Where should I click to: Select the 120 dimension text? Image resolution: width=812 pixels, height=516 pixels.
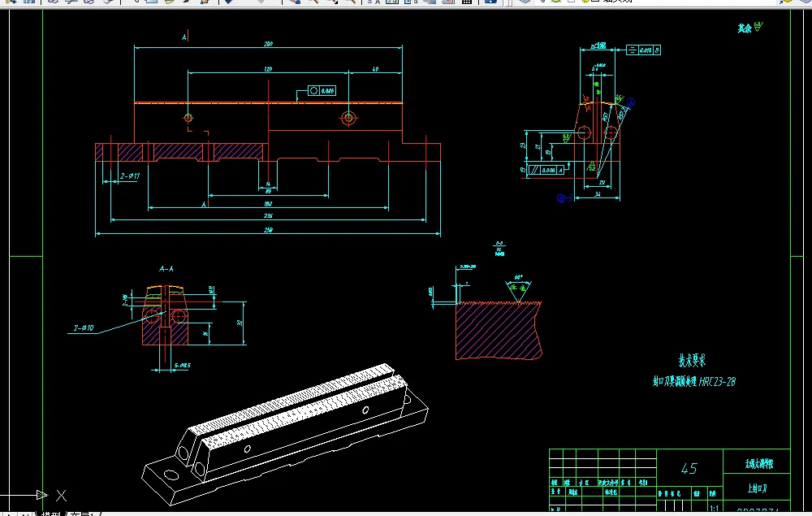pos(268,69)
